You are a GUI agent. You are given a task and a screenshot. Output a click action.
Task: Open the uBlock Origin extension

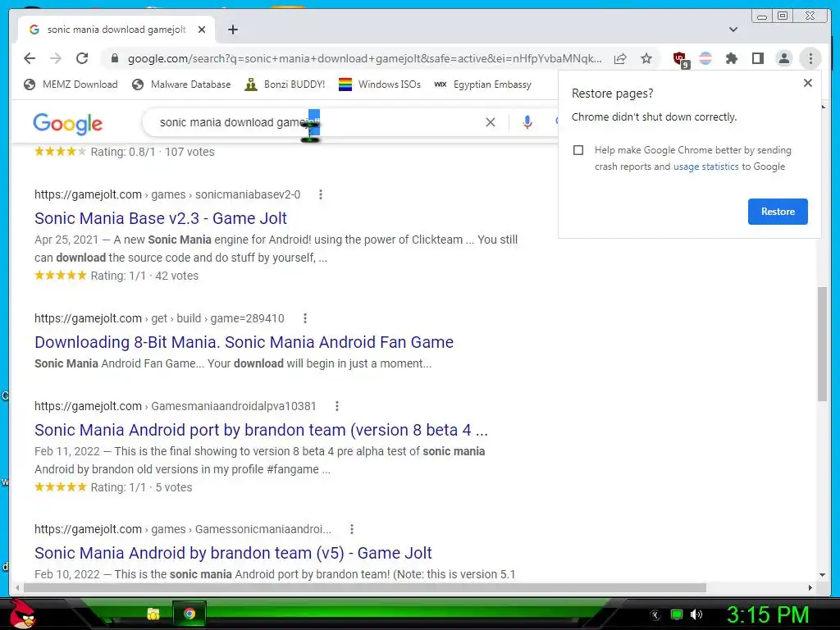coord(680,59)
